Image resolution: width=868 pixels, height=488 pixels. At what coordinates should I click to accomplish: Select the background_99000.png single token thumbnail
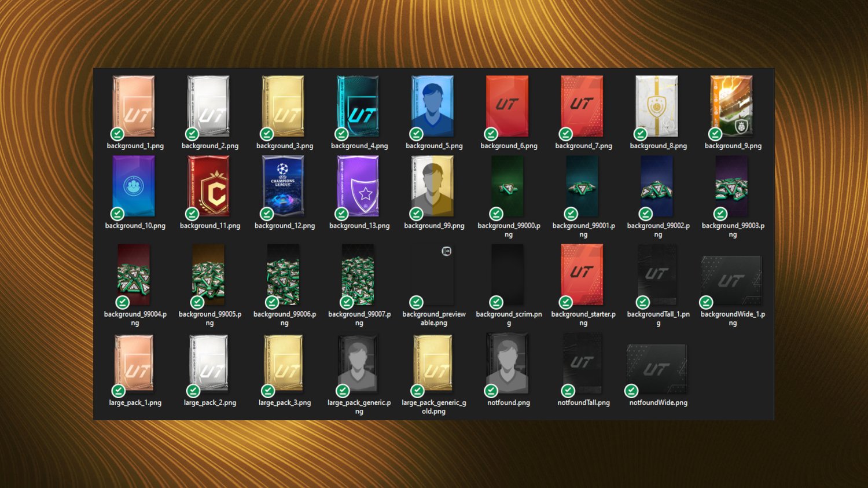tap(507, 186)
